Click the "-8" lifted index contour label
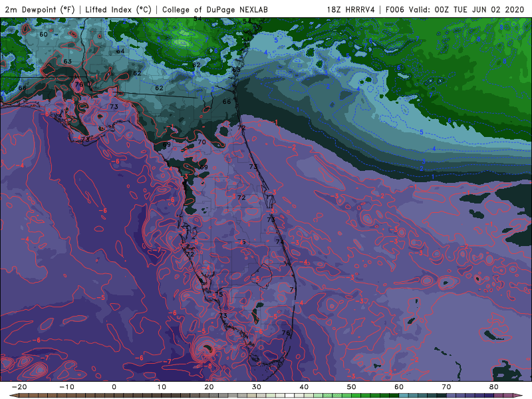 coord(207,366)
